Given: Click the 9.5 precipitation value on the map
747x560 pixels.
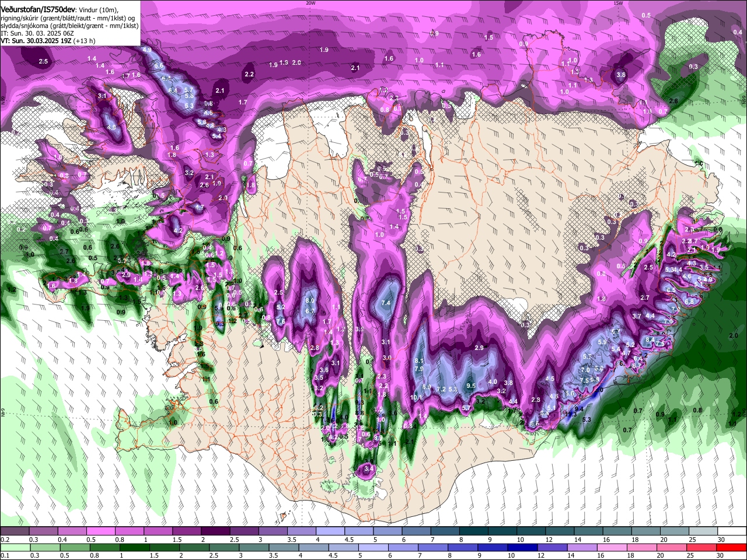Looking at the screenshot, I should 472,386.
